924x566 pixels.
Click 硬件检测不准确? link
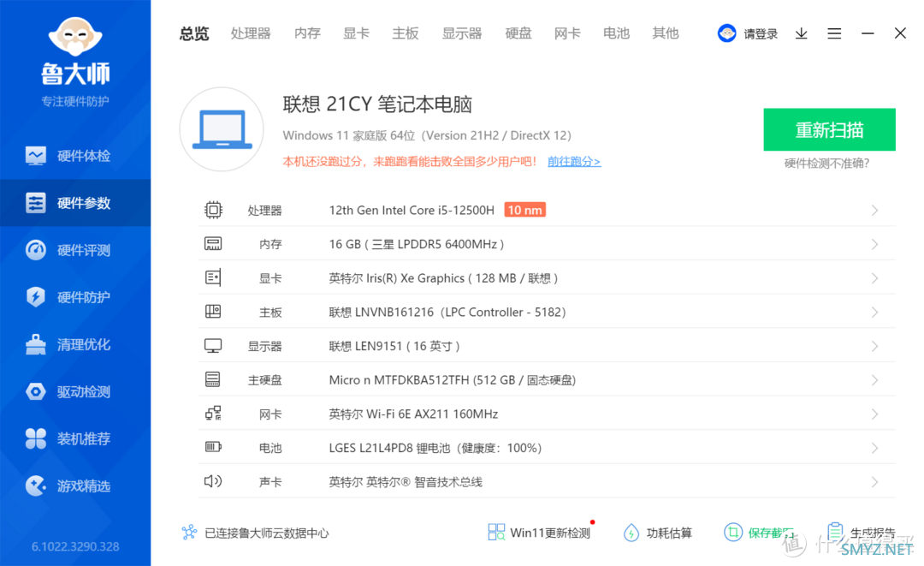[826, 164]
